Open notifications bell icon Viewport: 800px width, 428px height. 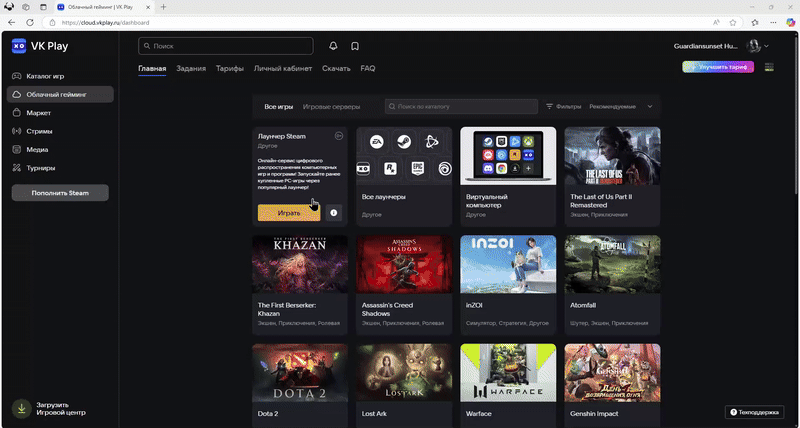click(333, 46)
